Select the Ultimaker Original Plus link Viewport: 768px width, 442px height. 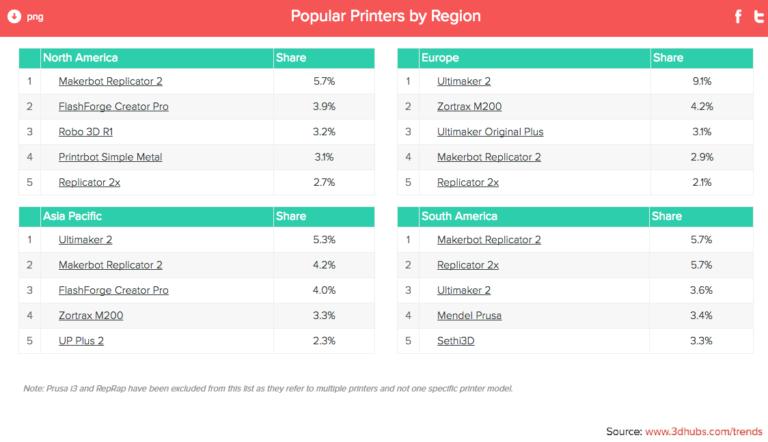tap(490, 132)
